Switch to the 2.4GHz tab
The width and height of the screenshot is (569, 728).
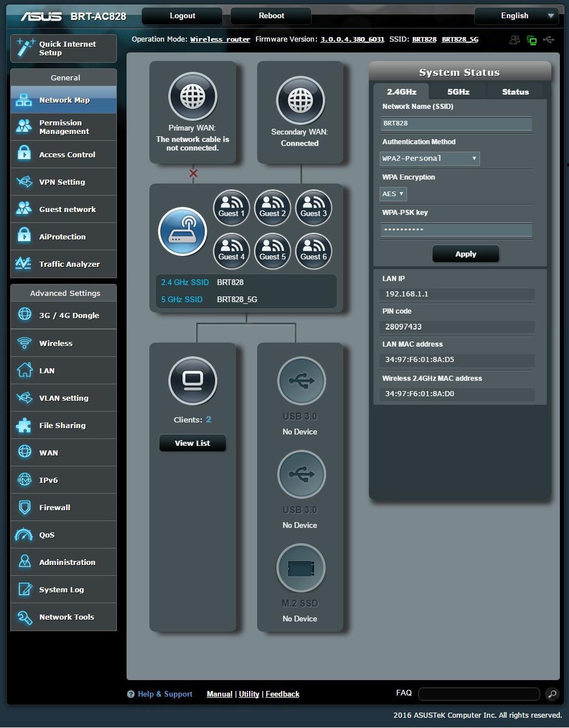click(401, 91)
